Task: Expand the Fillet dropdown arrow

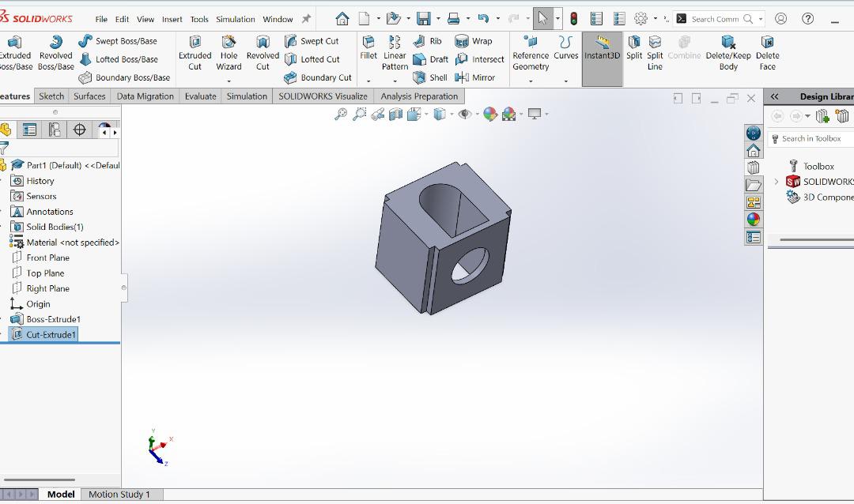Action: (x=368, y=81)
